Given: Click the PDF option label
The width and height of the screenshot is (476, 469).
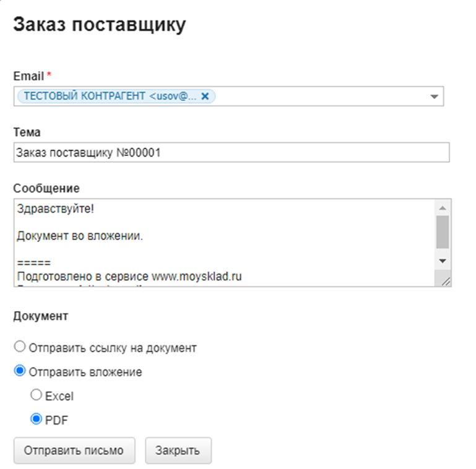Looking at the screenshot, I should (x=56, y=420).
